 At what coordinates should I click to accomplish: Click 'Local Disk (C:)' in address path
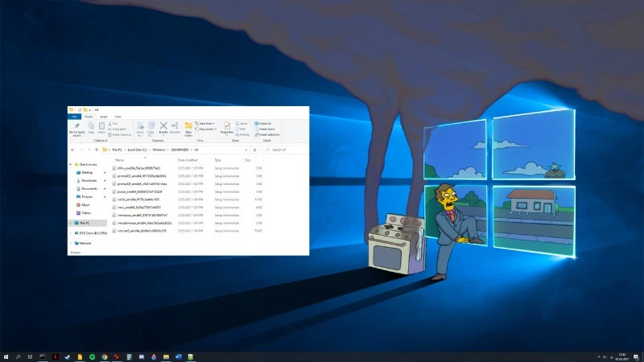(137, 150)
